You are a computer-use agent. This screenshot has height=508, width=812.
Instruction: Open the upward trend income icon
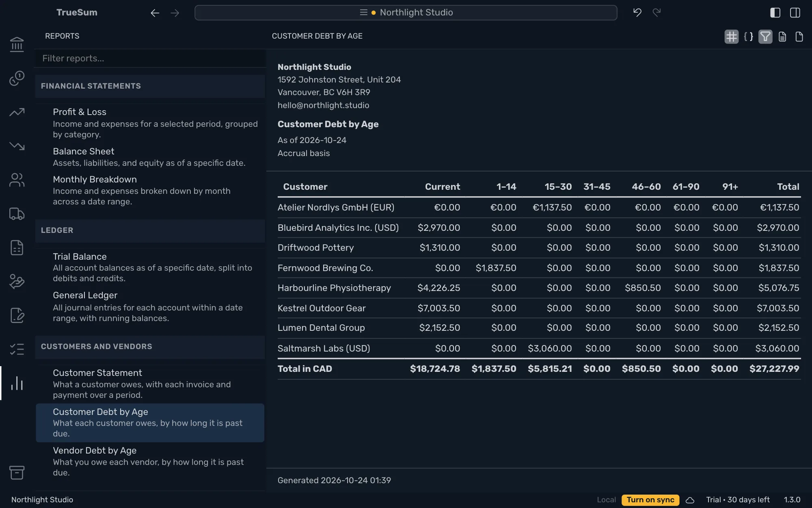(x=17, y=112)
